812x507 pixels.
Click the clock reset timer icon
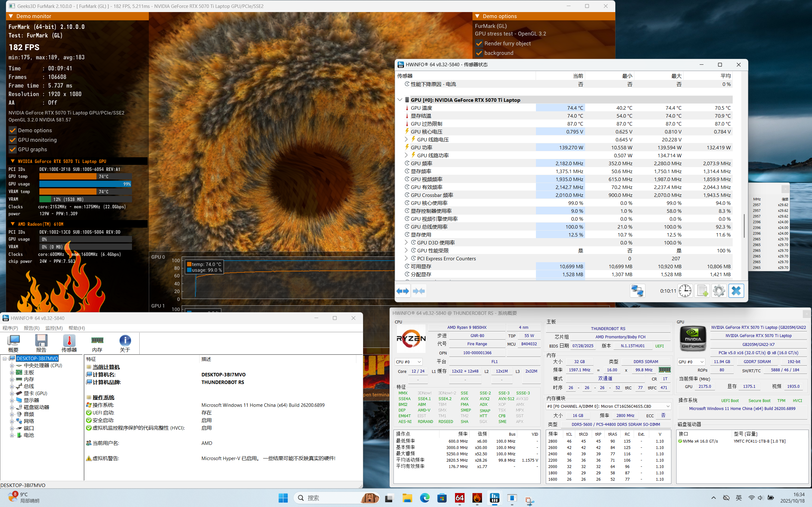685,291
